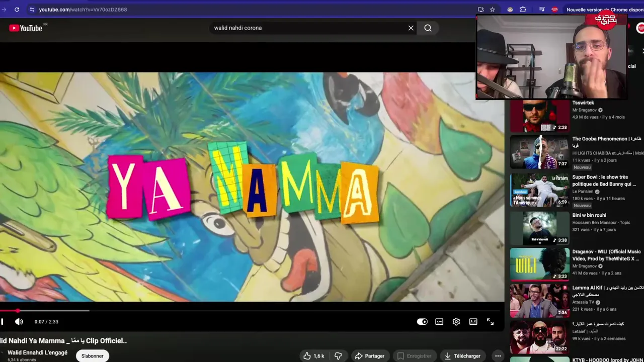Enter fullscreen with the expand arrows icon
Image resolution: width=644 pixels, height=362 pixels.
[x=491, y=322]
